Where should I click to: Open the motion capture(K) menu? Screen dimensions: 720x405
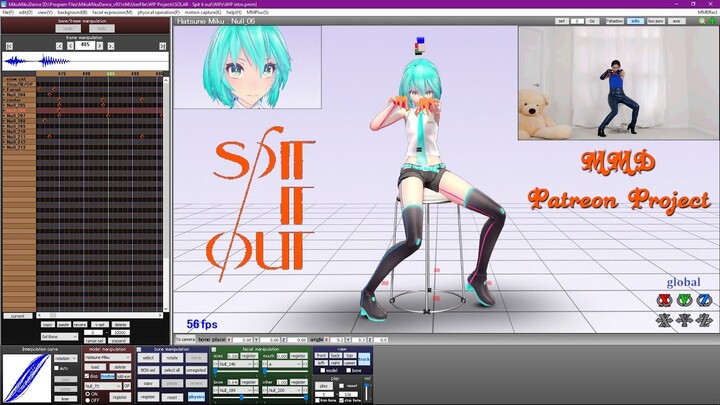202,12
